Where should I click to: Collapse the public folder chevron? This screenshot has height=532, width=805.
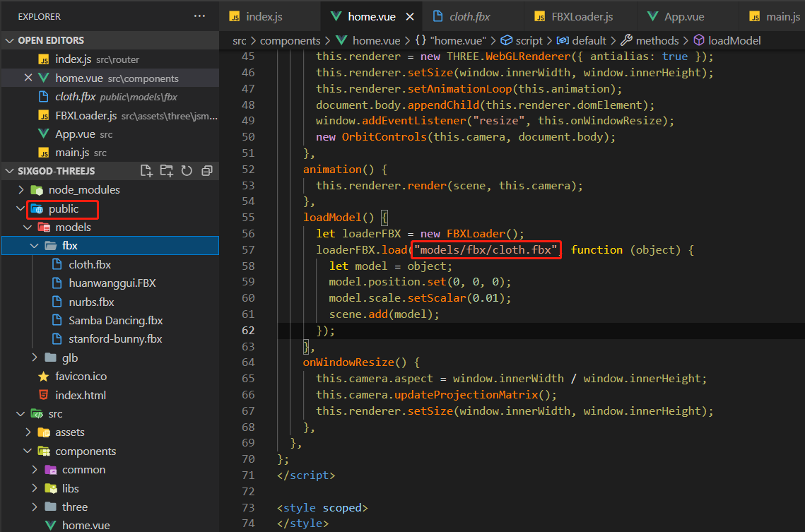click(20, 209)
